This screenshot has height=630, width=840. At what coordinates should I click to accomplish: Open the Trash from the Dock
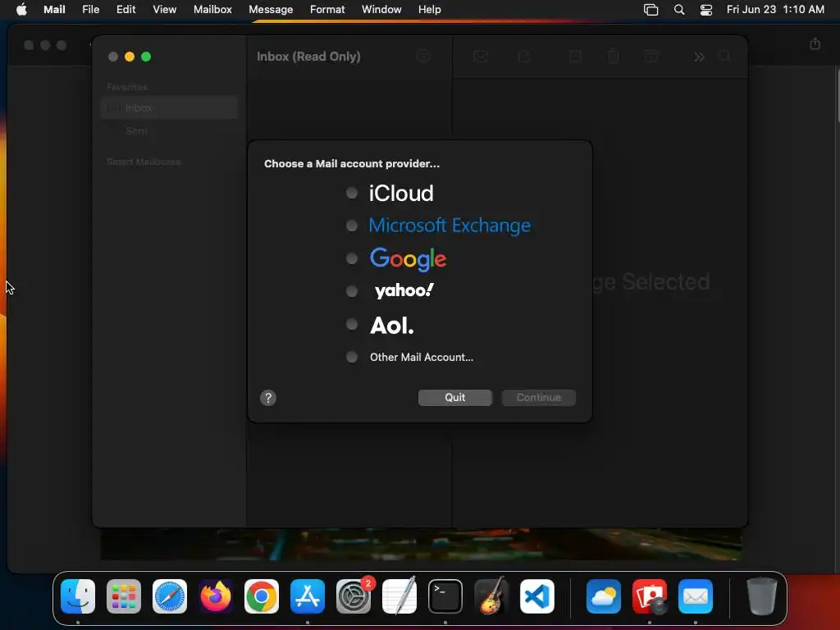point(761,596)
